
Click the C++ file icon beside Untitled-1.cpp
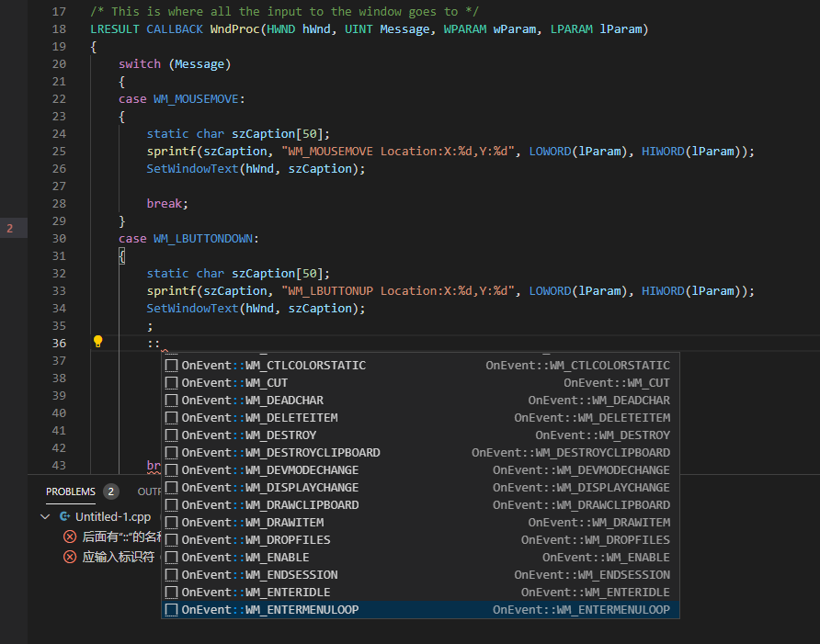pyautogui.click(x=65, y=517)
